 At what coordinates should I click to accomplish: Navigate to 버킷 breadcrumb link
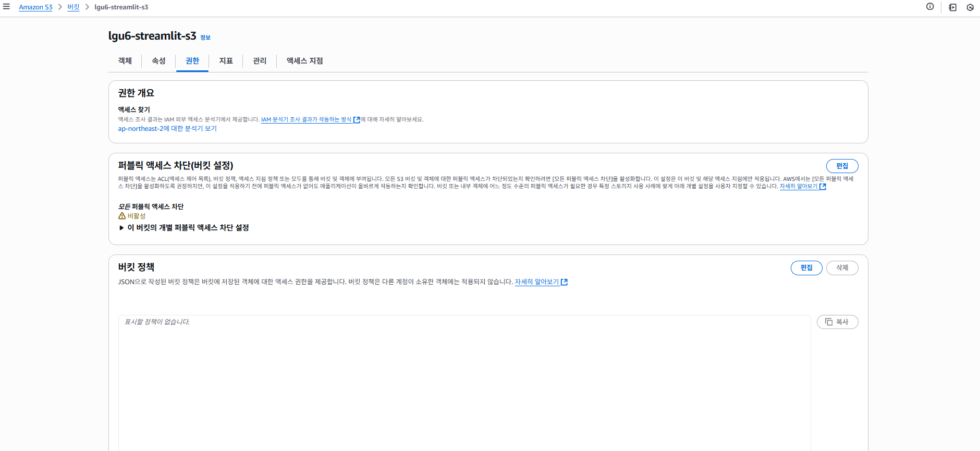coord(73,7)
